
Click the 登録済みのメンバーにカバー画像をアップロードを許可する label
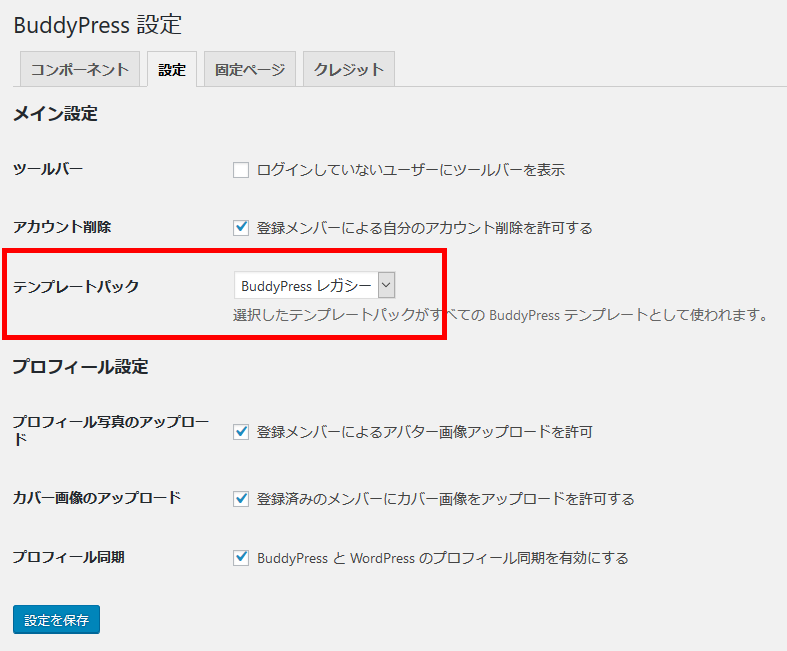[446, 499]
